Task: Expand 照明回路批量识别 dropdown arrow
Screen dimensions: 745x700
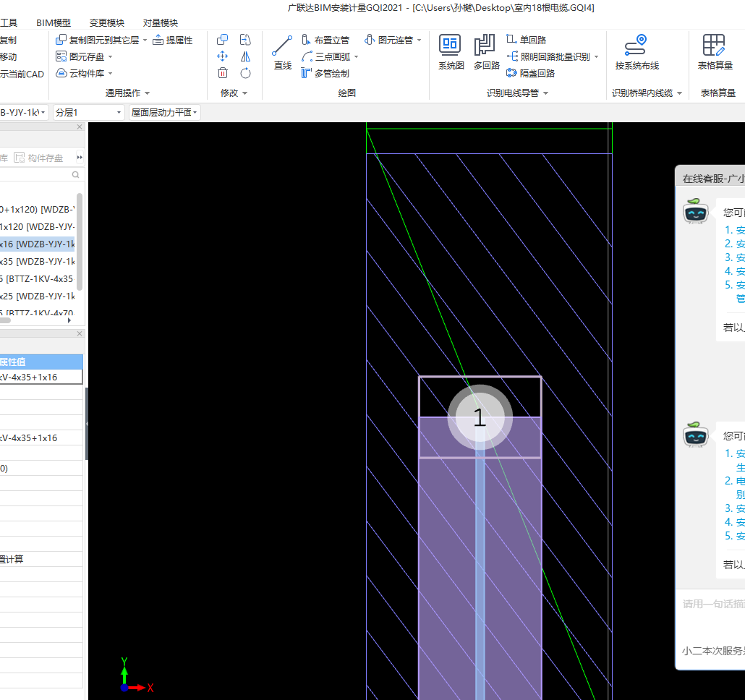Action: (596, 57)
